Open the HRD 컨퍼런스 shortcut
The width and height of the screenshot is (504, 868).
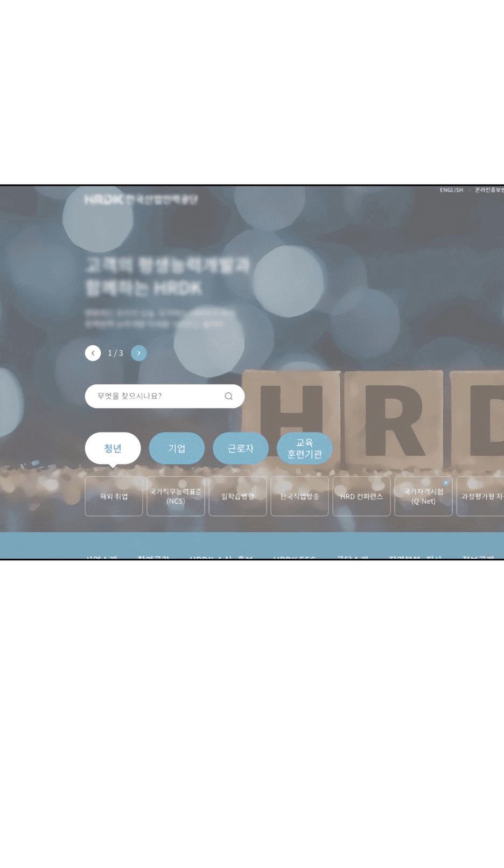(x=361, y=496)
